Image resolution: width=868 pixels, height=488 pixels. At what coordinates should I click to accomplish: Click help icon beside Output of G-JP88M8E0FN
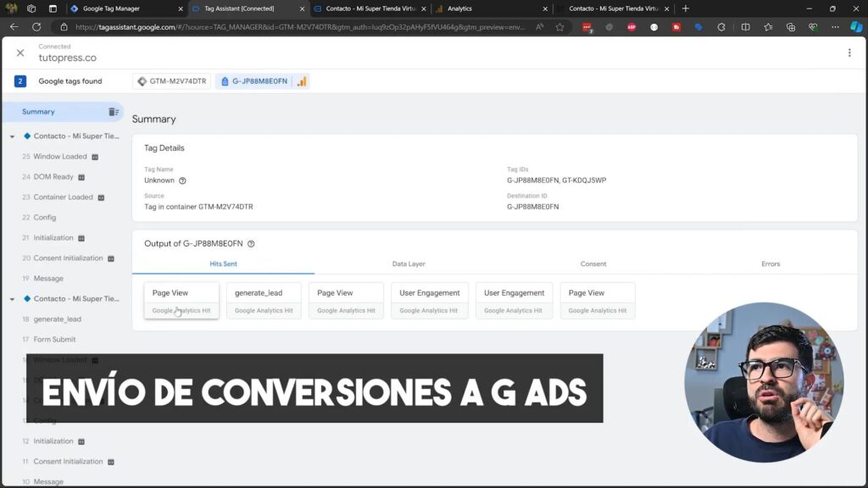pos(251,244)
